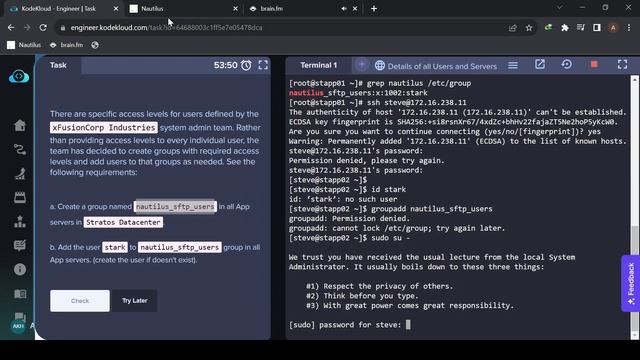Close the brain.fm browser tab

pyautogui.click(x=355, y=9)
